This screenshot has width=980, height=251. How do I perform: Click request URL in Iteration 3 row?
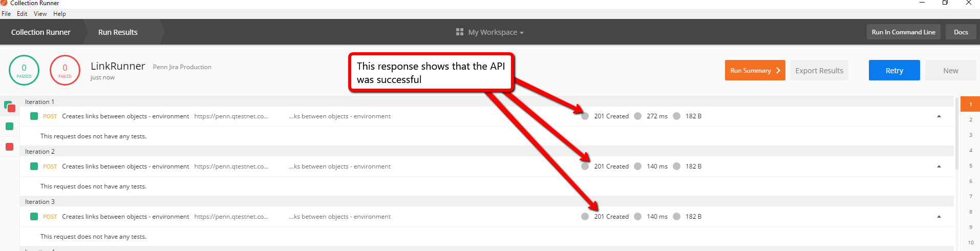(231, 217)
